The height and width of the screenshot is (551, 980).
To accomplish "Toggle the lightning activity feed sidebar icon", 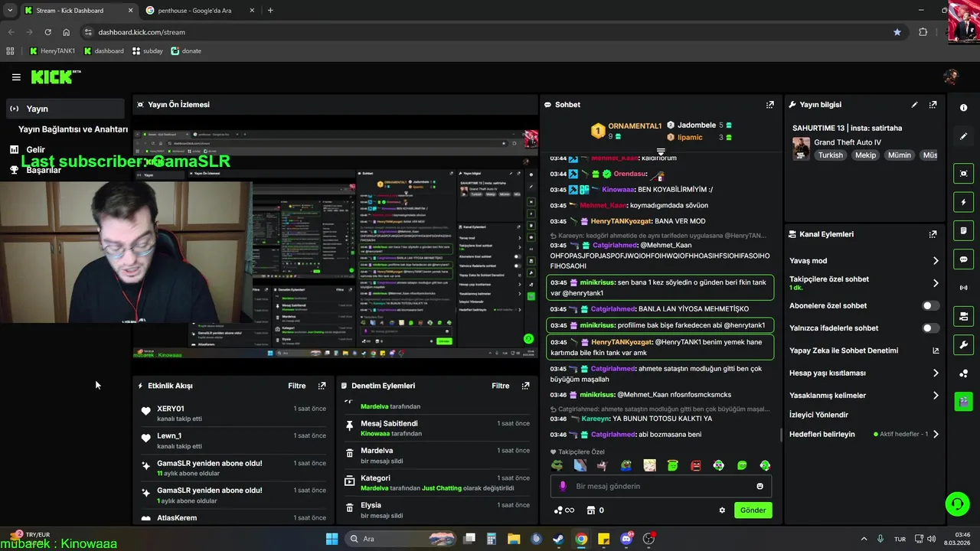I will 963,202.
